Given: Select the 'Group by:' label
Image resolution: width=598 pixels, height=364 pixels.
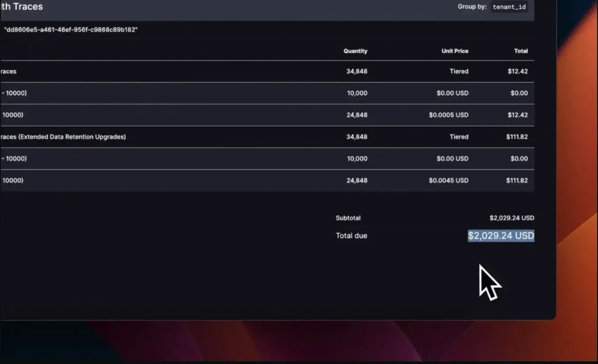Looking at the screenshot, I should pos(472,7).
